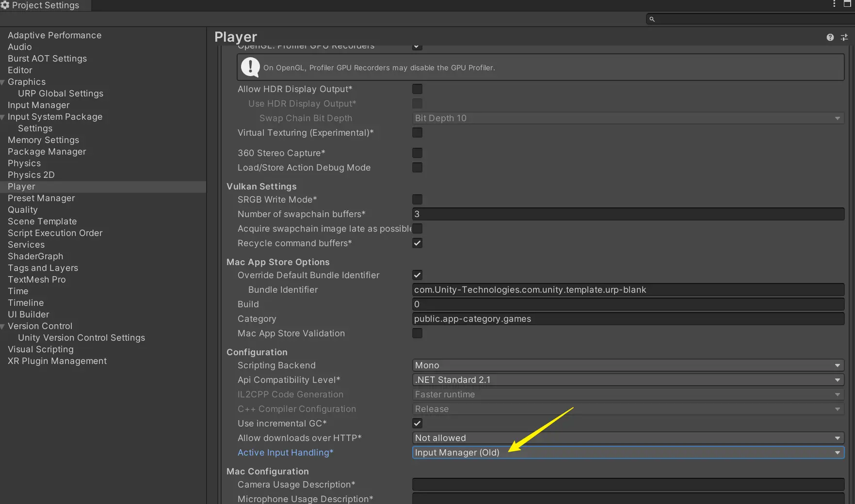The image size is (855, 504).
Task: Open Active Input Handling dropdown
Action: coord(628,453)
